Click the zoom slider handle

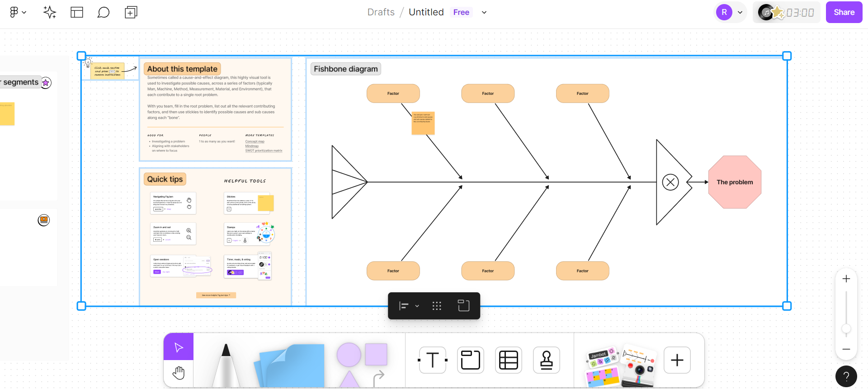[x=846, y=329]
